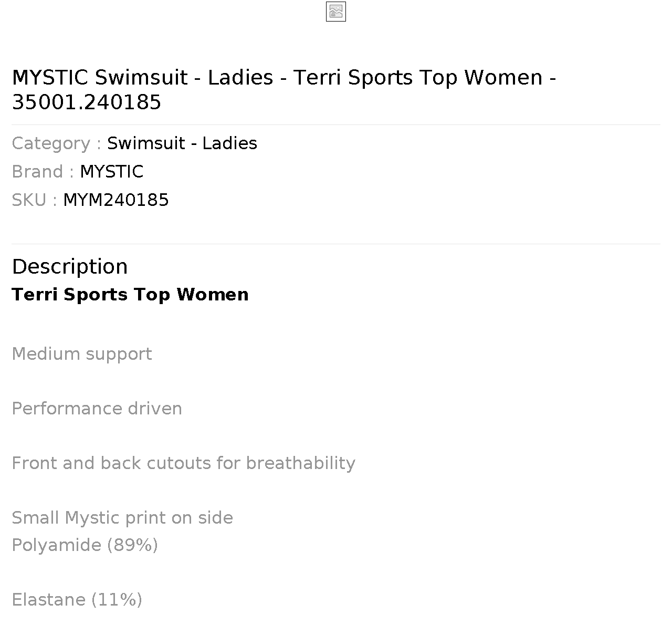Click the 'Category :' label
The image size is (672, 635).
(57, 143)
